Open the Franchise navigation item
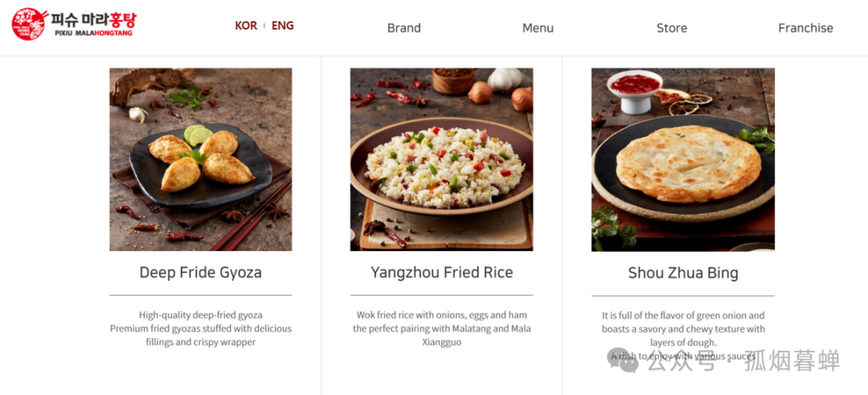The image size is (868, 395). coord(805,27)
